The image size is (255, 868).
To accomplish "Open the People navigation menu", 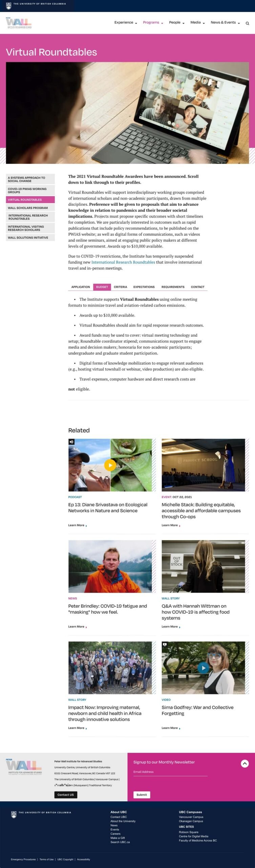I will click(x=176, y=22).
